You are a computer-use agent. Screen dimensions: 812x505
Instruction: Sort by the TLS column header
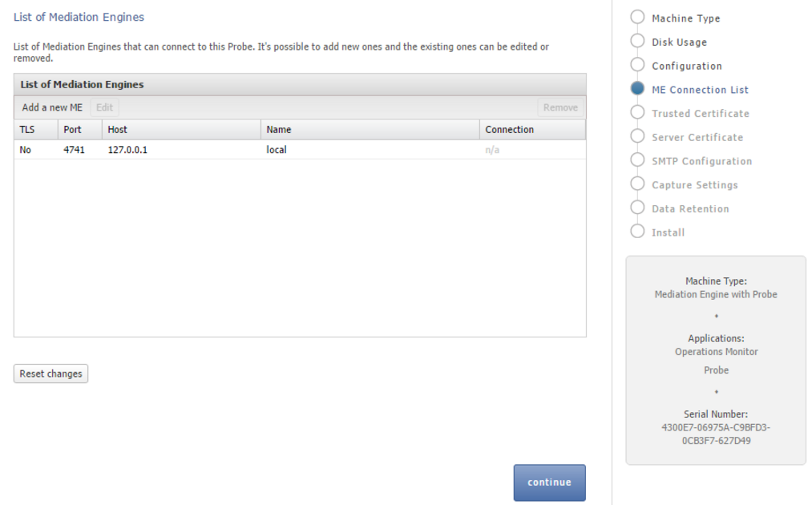36,130
